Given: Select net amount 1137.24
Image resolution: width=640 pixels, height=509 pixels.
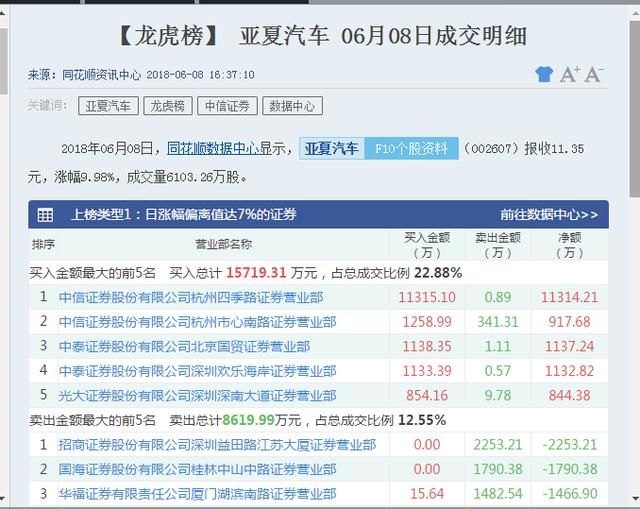Looking at the screenshot, I should 569,347.
